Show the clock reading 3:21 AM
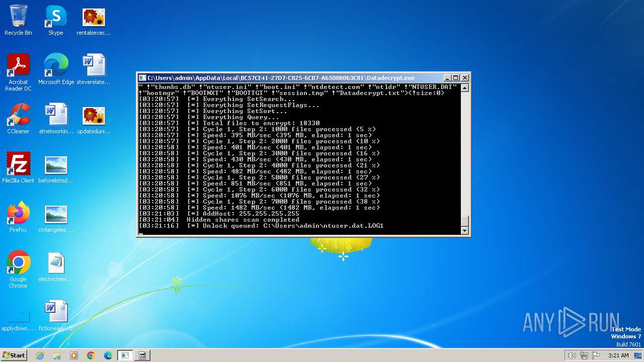 tap(618, 355)
